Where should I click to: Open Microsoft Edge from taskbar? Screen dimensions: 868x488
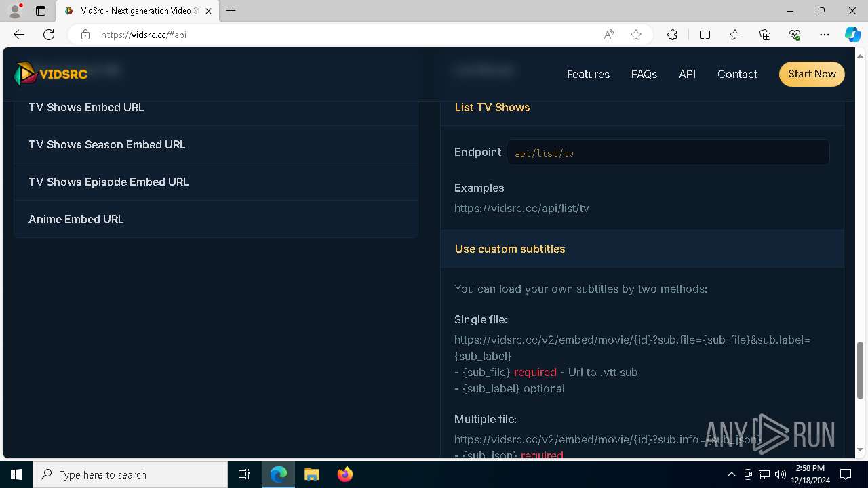pyautogui.click(x=279, y=474)
